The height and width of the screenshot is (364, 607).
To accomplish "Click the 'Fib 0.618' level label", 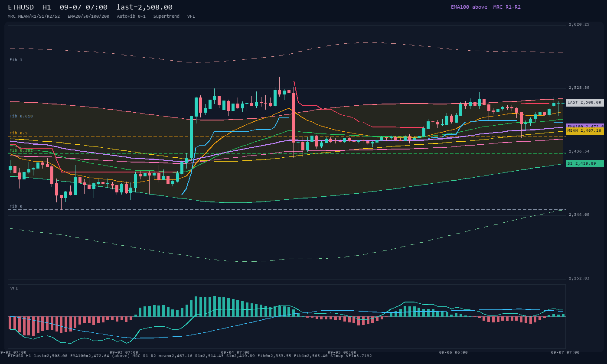I will point(21,116).
